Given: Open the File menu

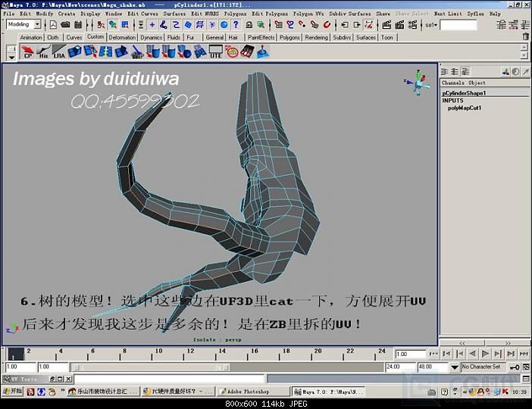Looking at the screenshot, I should tap(9, 14).
